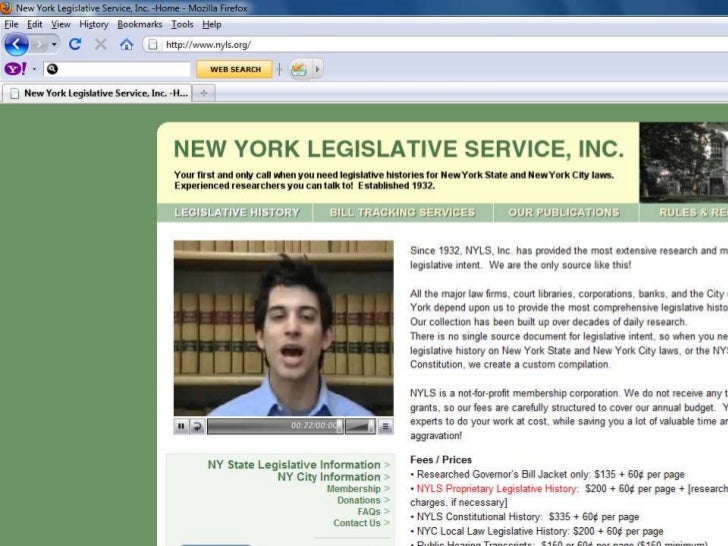Click the Forward navigation arrow
728x546 pixels.
click(41, 44)
